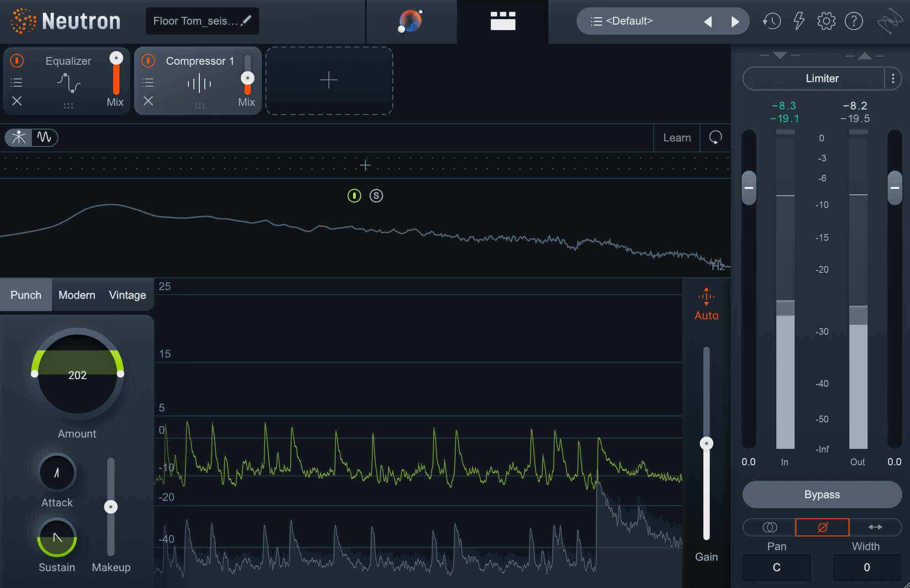Toggle the stereo channel link button

pyautogui.click(x=770, y=527)
